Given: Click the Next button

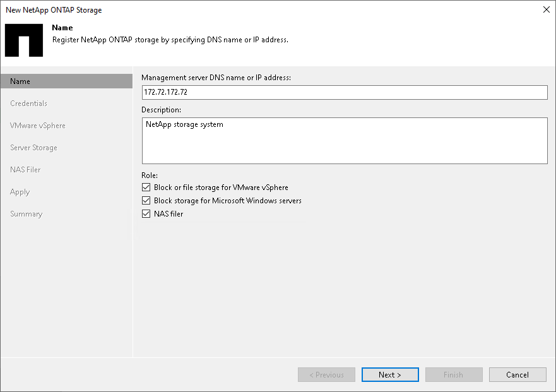Looking at the screenshot, I should (390, 374).
